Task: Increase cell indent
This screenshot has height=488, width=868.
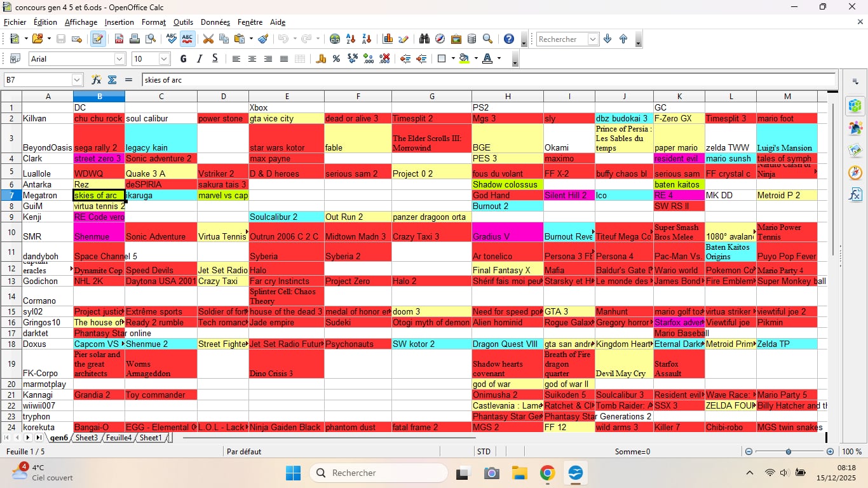Action: 421,58
